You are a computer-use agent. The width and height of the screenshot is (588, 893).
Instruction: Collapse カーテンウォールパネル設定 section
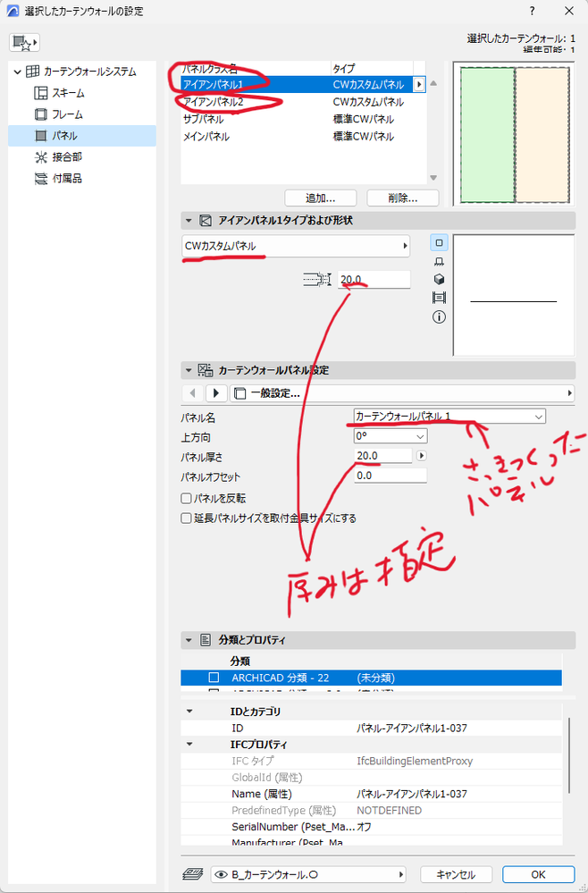[x=189, y=370]
